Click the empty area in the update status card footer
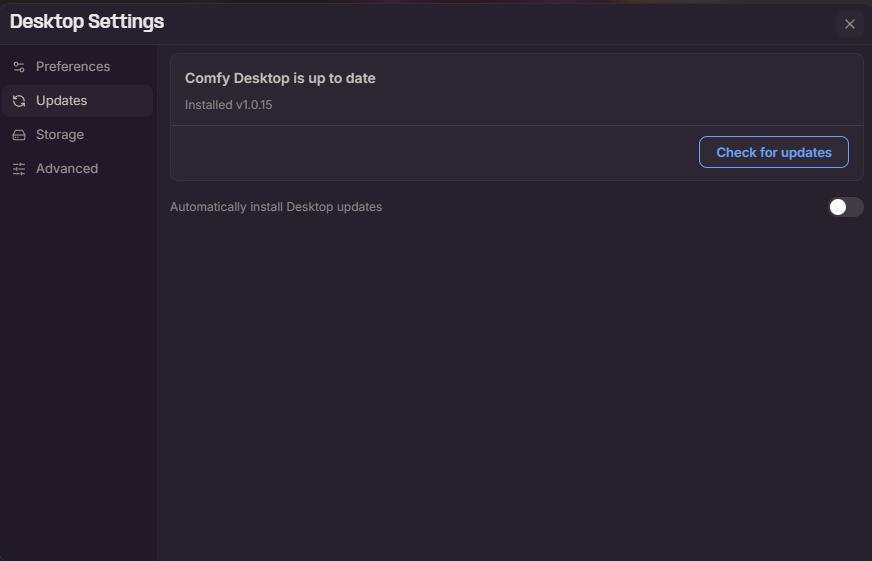Image resolution: width=872 pixels, height=561 pixels. pyautogui.click(x=434, y=152)
